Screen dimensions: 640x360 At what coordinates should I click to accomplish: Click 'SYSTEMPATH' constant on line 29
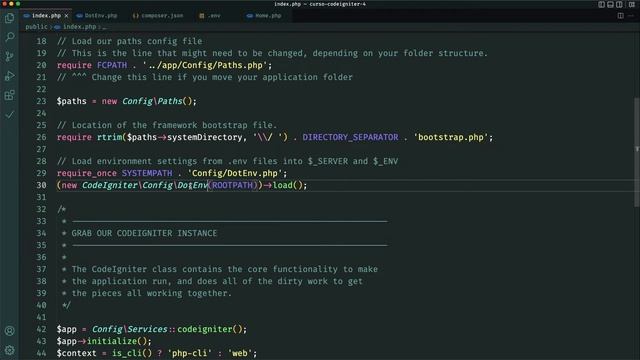point(147,173)
